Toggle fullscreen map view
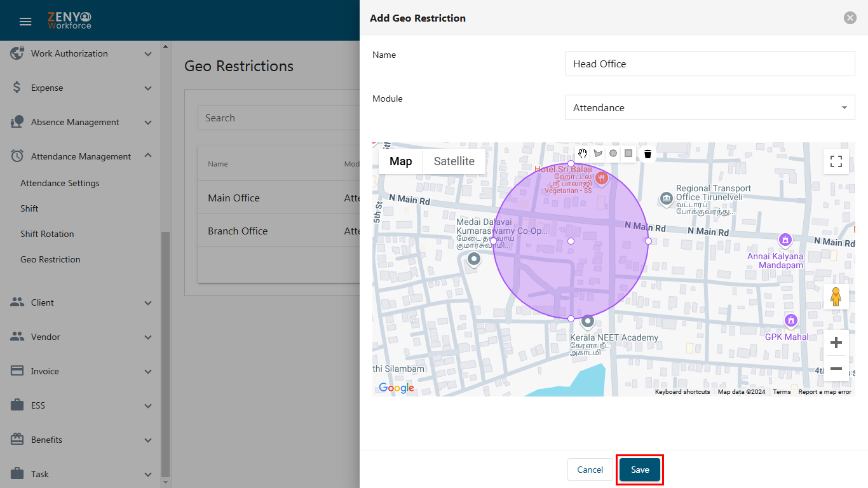Viewport: 868px width, 488px height. click(x=836, y=161)
